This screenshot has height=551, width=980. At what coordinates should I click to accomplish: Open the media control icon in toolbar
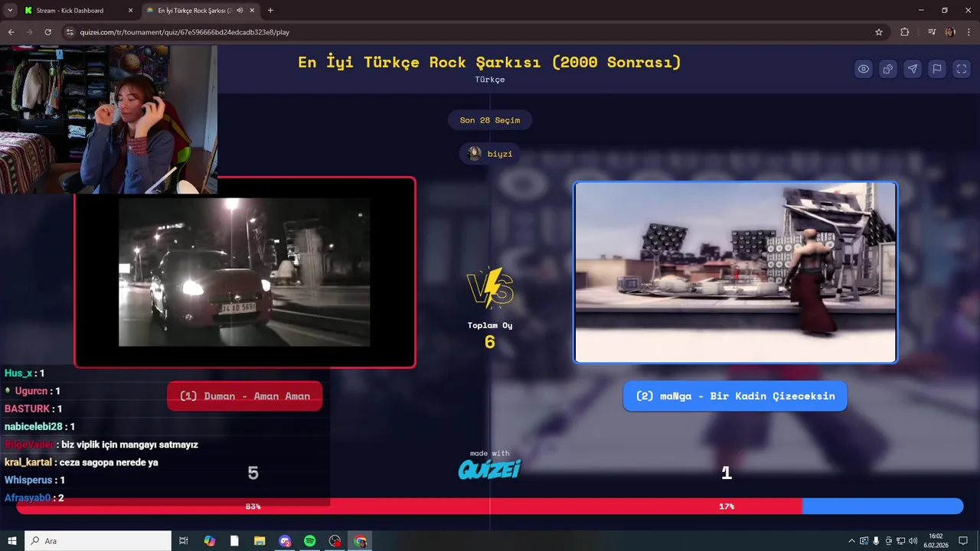pyautogui.click(x=932, y=32)
